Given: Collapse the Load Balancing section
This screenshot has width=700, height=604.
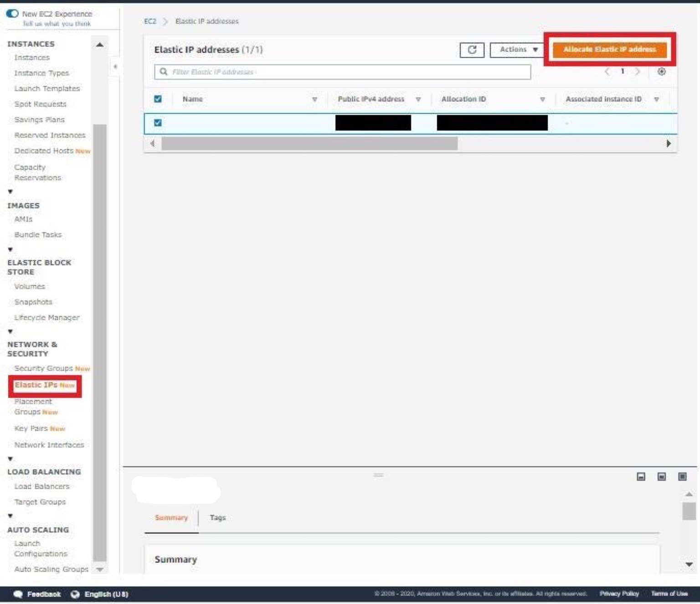Looking at the screenshot, I should [x=10, y=459].
